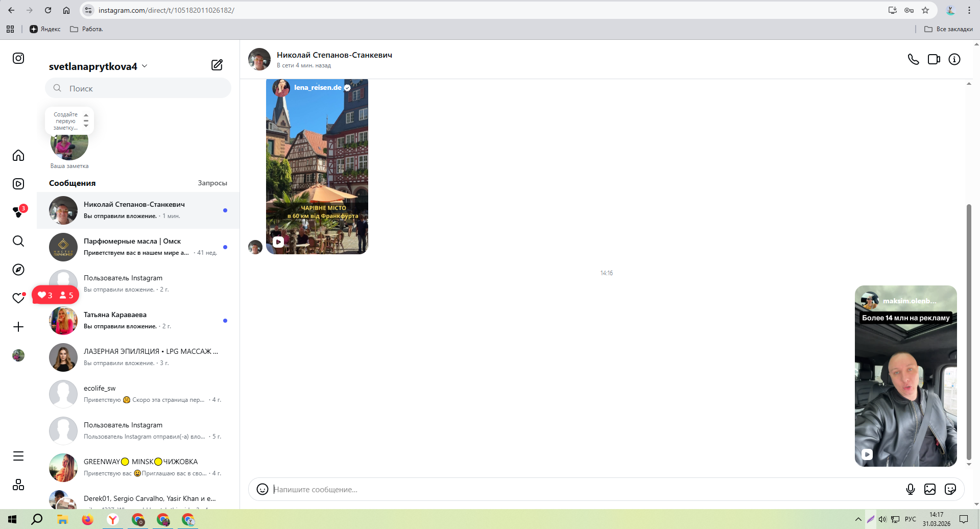Bookmark this page with star icon
The height and width of the screenshot is (529, 980).
point(925,10)
